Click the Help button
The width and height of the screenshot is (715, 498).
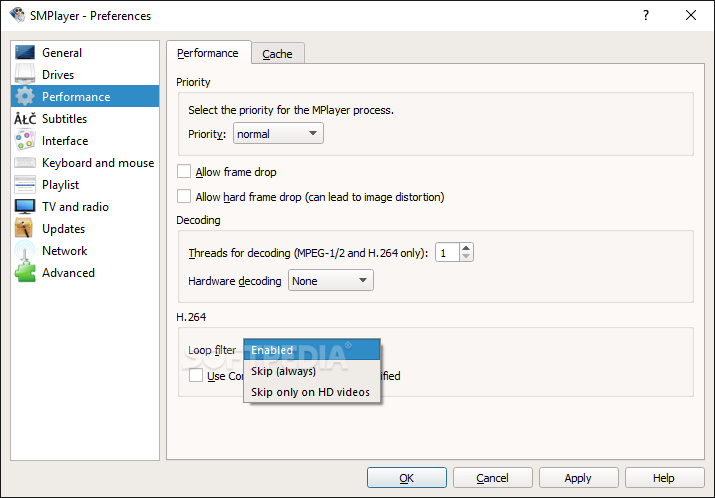[664, 477]
